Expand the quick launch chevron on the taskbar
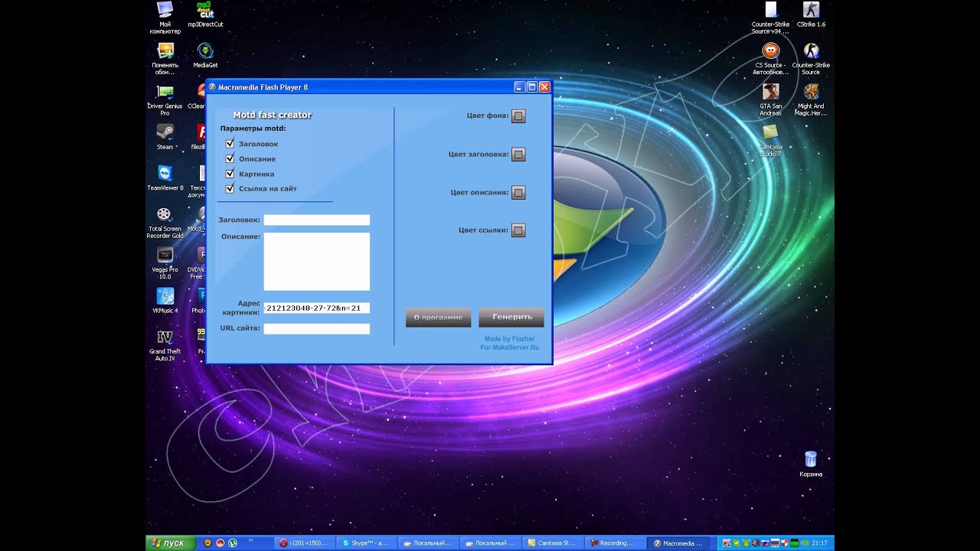 pyautogui.click(x=250, y=541)
